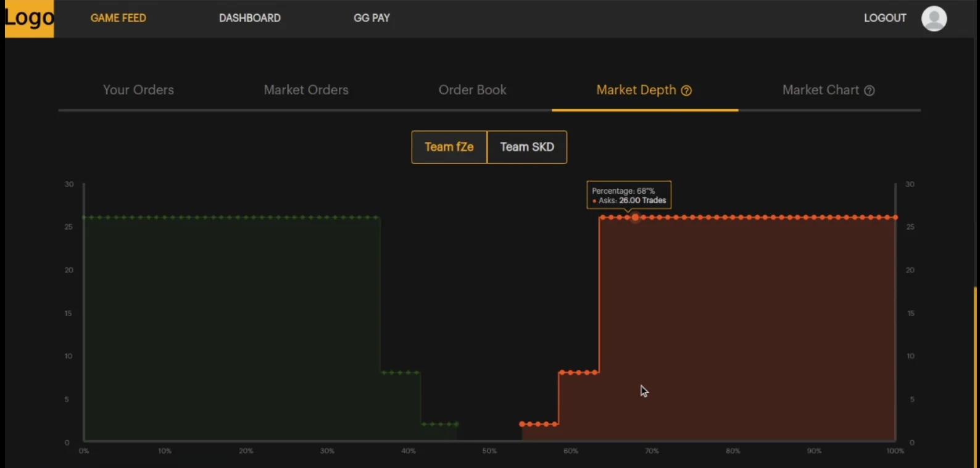
Task: Open the Order Book tab
Action: pos(472,90)
